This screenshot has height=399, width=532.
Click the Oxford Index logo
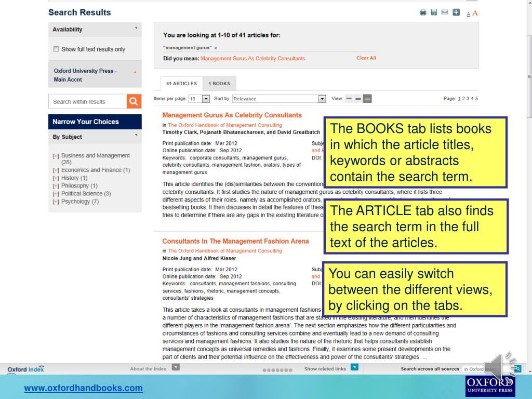click(26, 369)
